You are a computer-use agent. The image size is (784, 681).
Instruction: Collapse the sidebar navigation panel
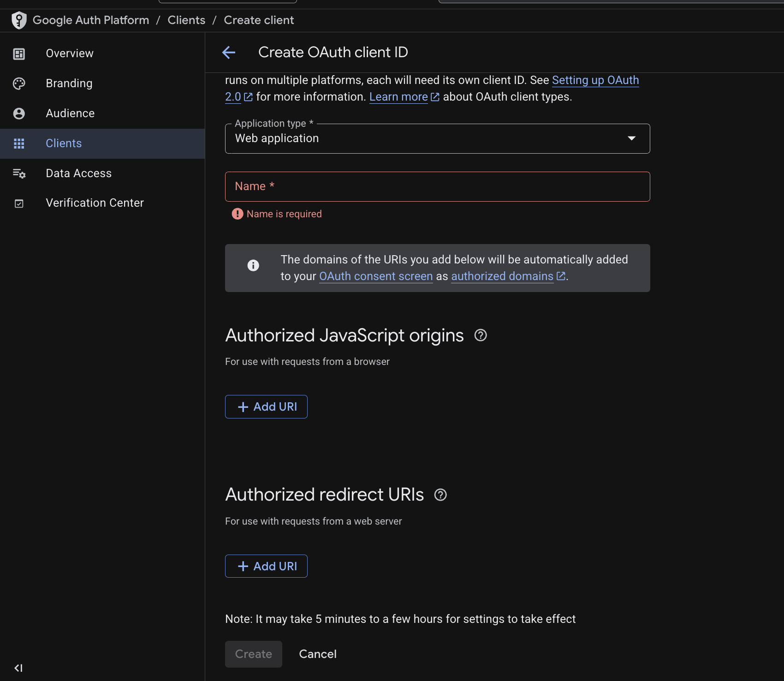pos(18,668)
